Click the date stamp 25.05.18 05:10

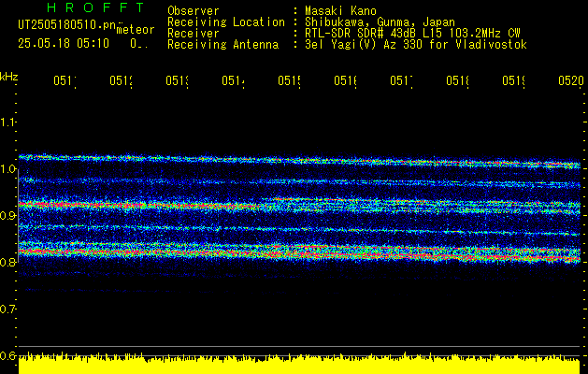(64, 44)
